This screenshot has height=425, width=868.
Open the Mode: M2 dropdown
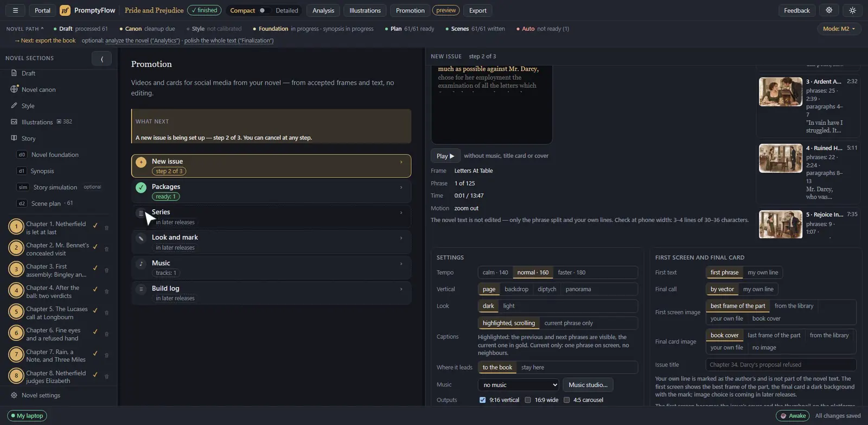[839, 29]
